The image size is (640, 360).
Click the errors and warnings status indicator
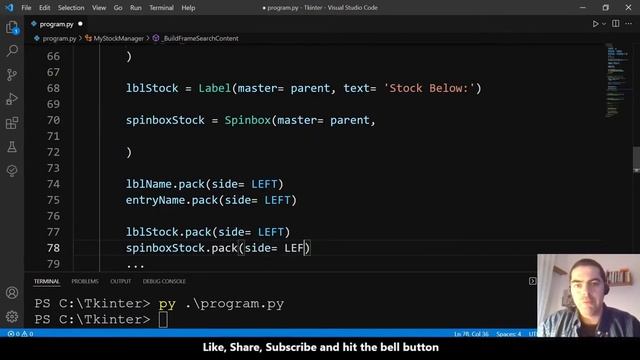(x=20, y=334)
